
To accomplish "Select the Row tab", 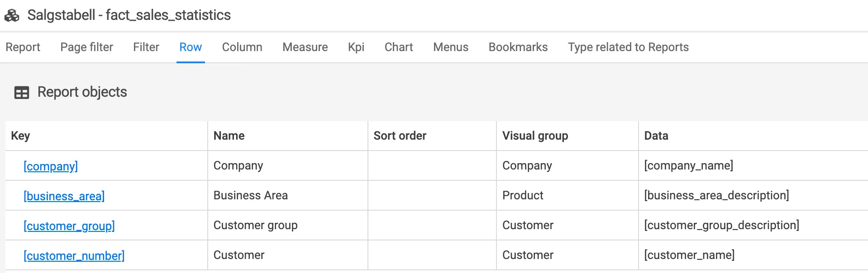I will [x=191, y=47].
